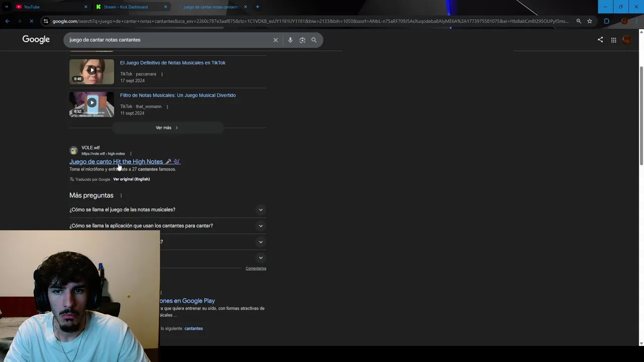This screenshot has height=362, width=644.
Task: Click the https://vole.wtf › high-notes breadcrumb
Action: tap(103, 154)
